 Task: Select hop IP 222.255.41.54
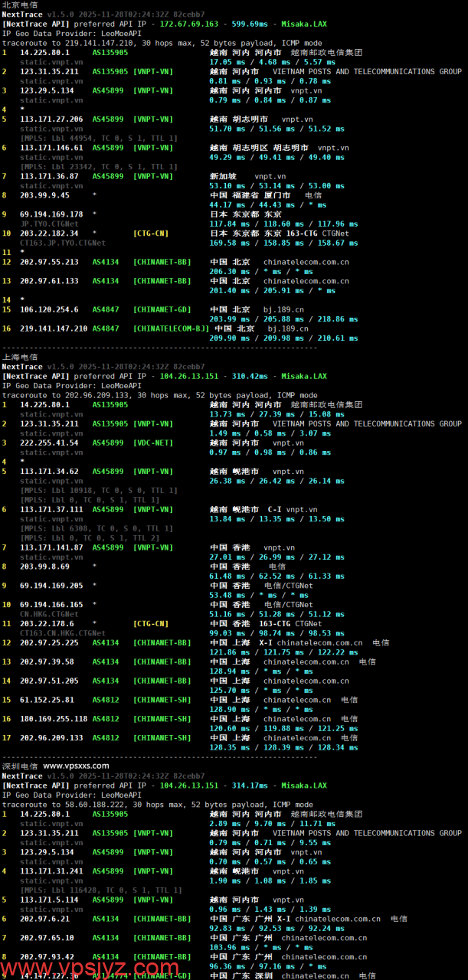click(x=49, y=443)
